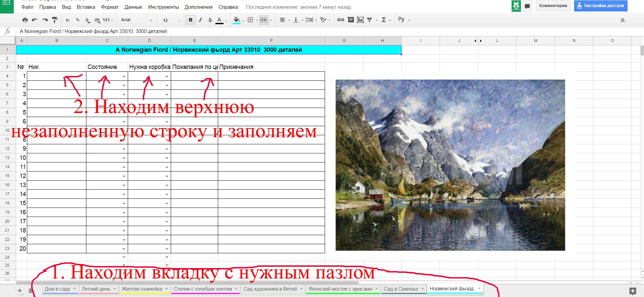Open the Вставка menu

[86, 7]
